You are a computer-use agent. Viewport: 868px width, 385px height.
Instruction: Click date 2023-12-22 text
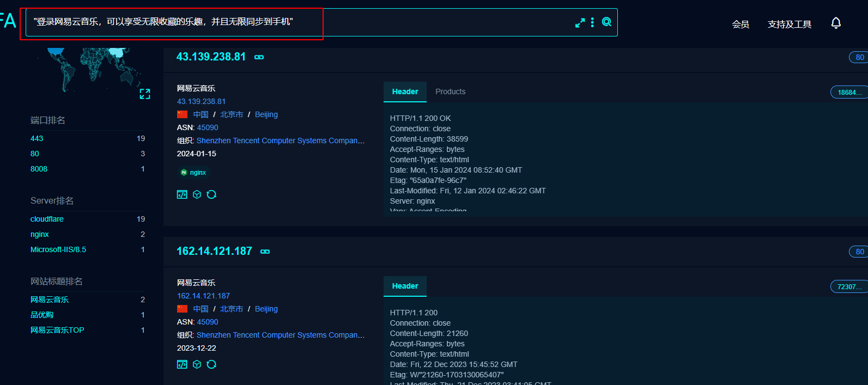click(197, 348)
